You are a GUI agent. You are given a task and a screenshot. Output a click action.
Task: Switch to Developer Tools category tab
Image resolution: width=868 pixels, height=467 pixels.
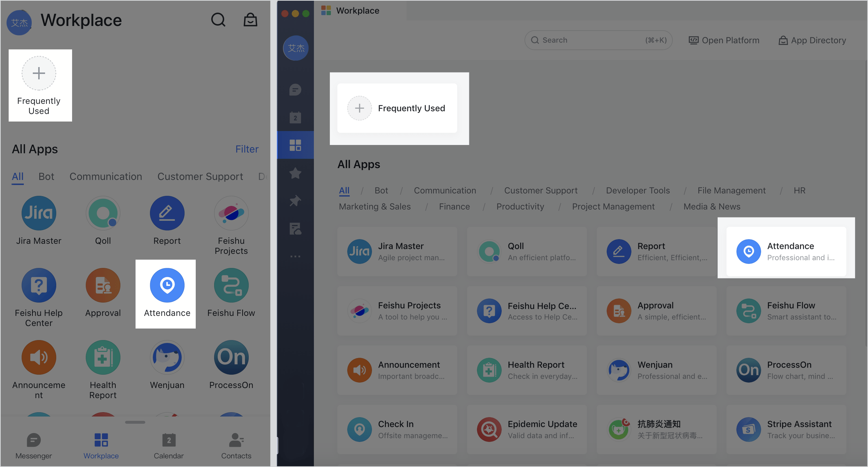638,190
